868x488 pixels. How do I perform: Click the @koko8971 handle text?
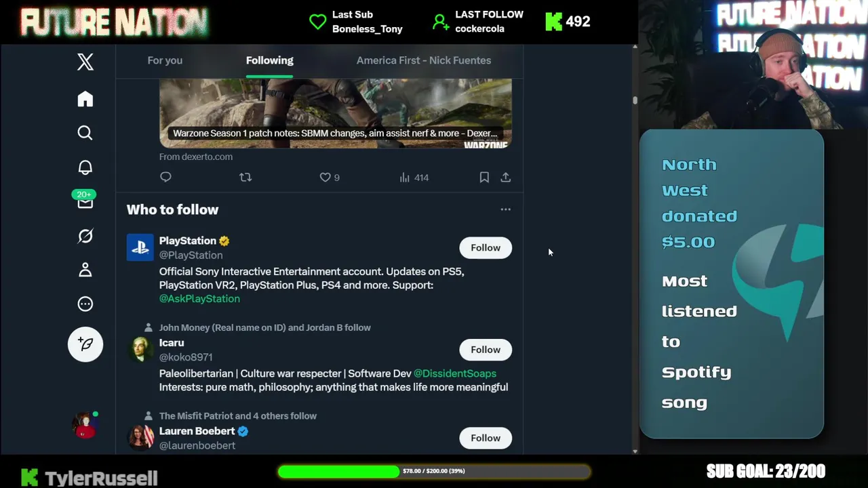(186, 357)
